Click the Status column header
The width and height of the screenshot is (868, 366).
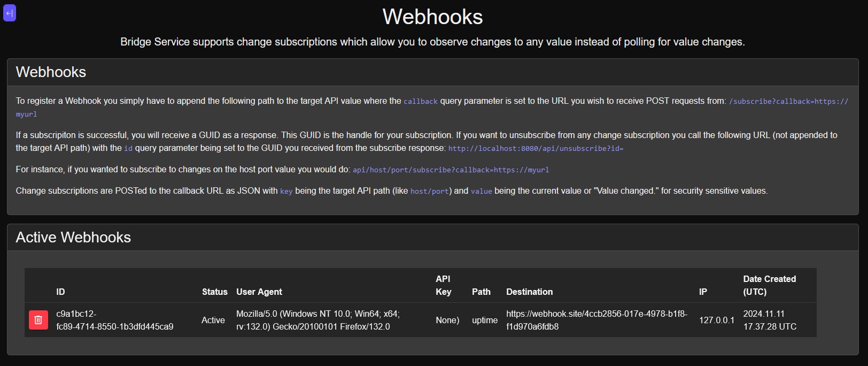pyautogui.click(x=214, y=292)
